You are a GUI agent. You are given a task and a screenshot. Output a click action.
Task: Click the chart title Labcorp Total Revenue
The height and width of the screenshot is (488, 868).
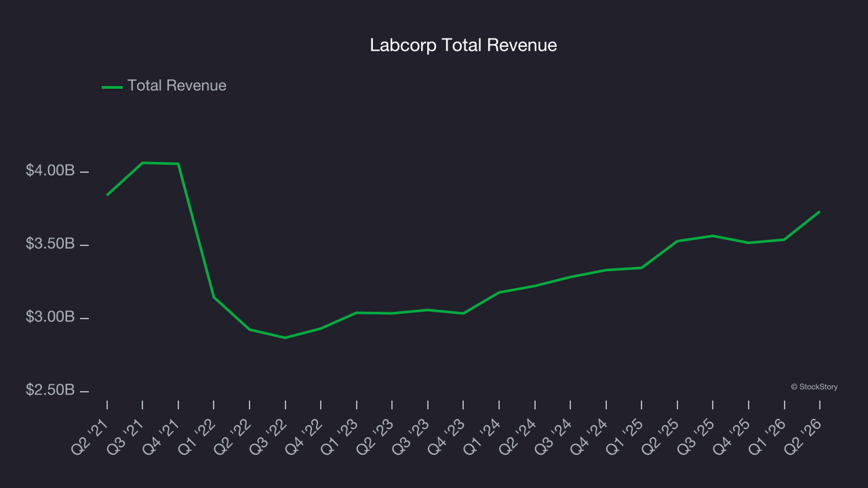coord(463,45)
